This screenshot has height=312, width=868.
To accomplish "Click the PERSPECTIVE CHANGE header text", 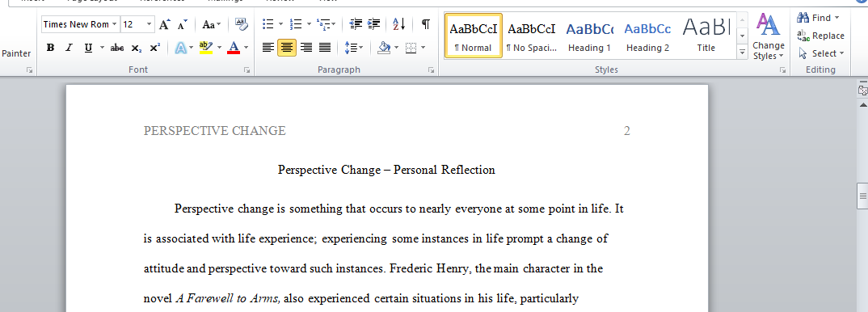I will click(215, 131).
